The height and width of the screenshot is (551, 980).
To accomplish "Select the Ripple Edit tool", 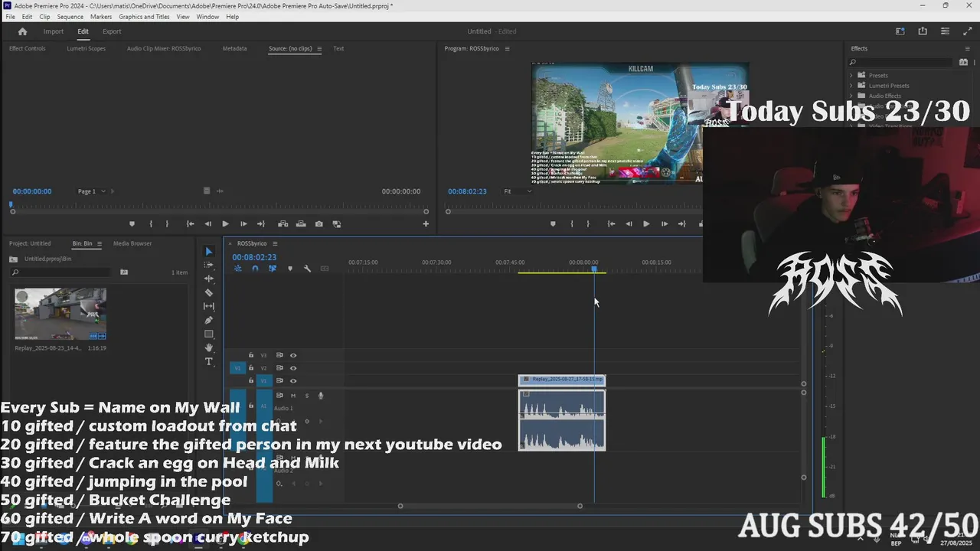I will click(x=208, y=279).
